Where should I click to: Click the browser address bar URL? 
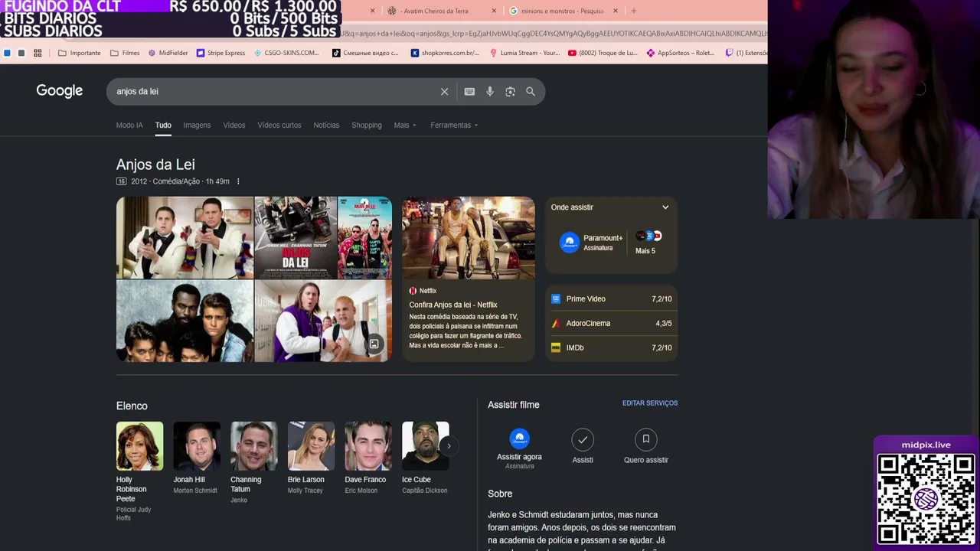click(554, 34)
